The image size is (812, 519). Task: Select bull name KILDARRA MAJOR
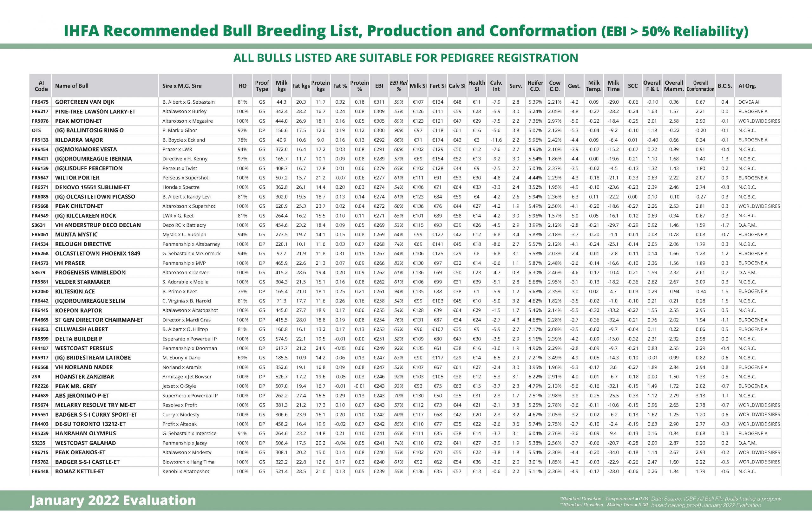click(x=79, y=140)
